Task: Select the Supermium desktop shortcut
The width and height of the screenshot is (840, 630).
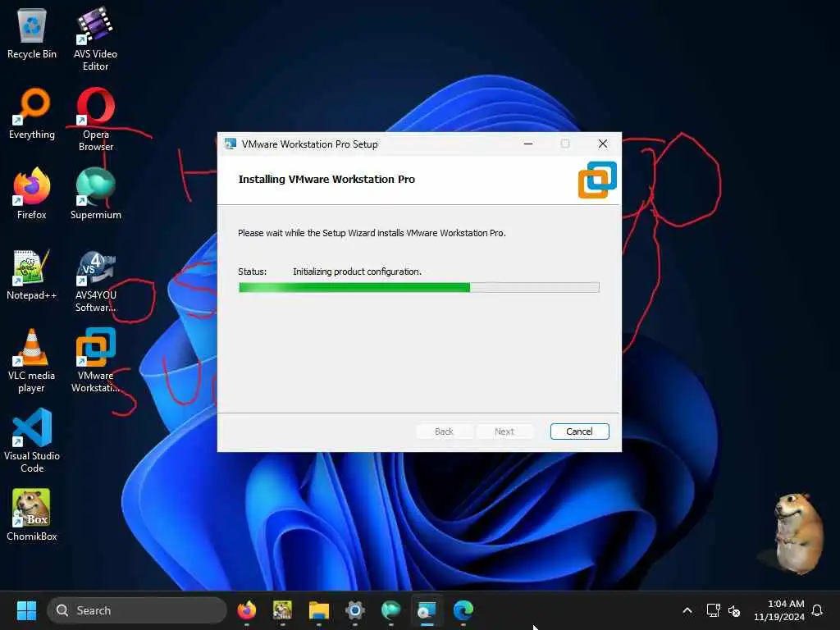Action: tap(95, 194)
